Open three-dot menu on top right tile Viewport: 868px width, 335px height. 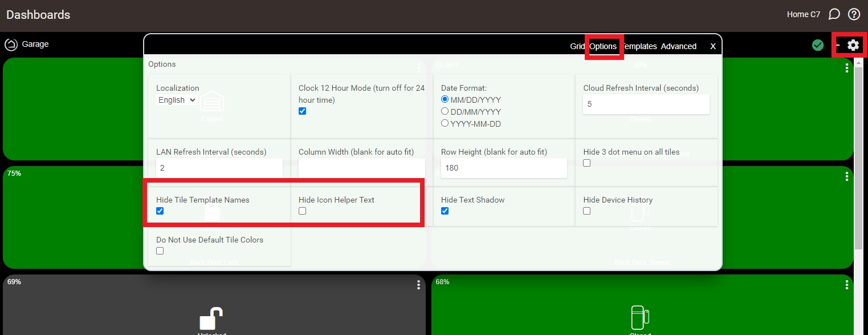coord(847,68)
